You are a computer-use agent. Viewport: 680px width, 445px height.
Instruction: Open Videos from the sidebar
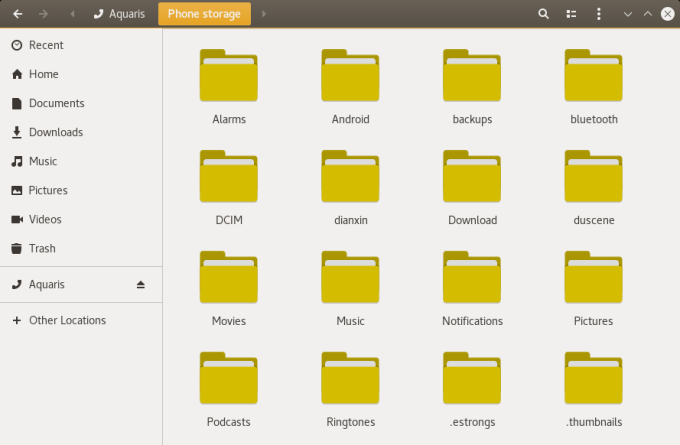tap(45, 219)
